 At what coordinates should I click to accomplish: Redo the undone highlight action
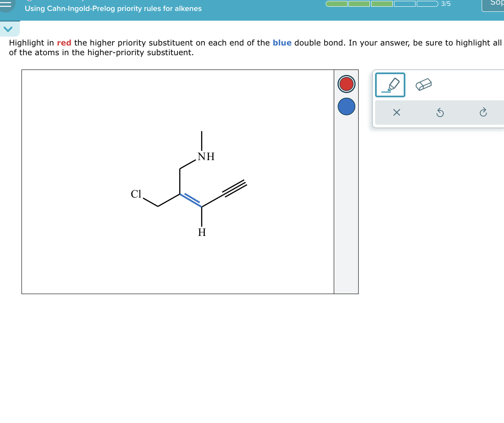(x=483, y=112)
